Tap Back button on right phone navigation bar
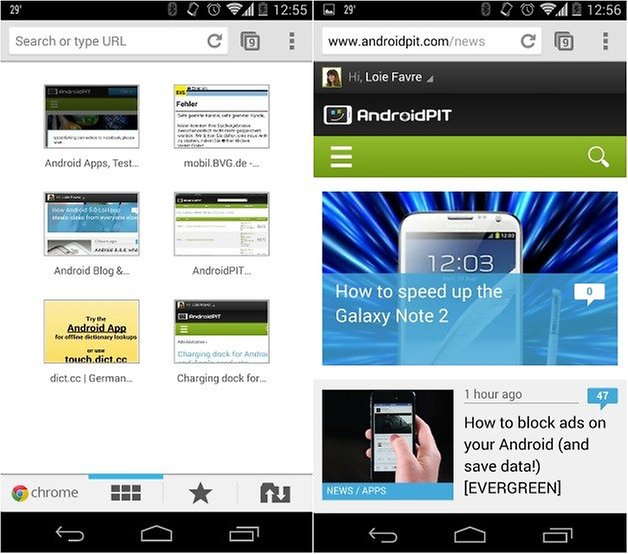The height and width of the screenshot is (554, 628). tap(383, 534)
